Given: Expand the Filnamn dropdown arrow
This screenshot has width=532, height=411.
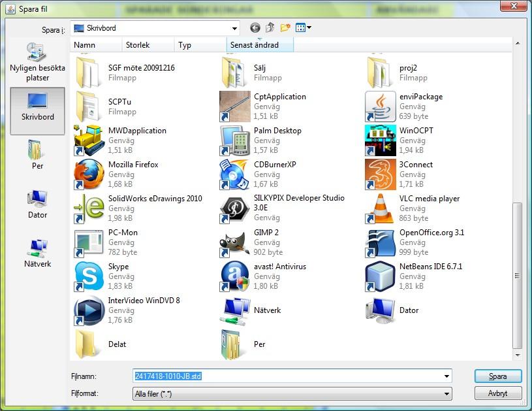Looking at the screenshot, I should [x=446, y=376].
